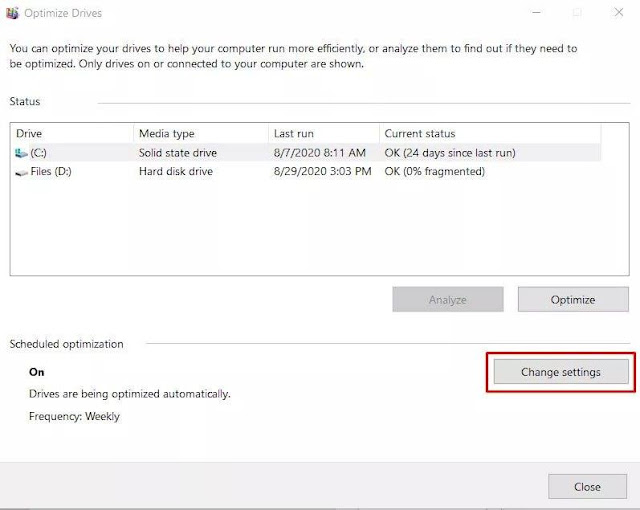
Task: Click the Optimize Drives title bar icon
Action: (x=12, y=14)
